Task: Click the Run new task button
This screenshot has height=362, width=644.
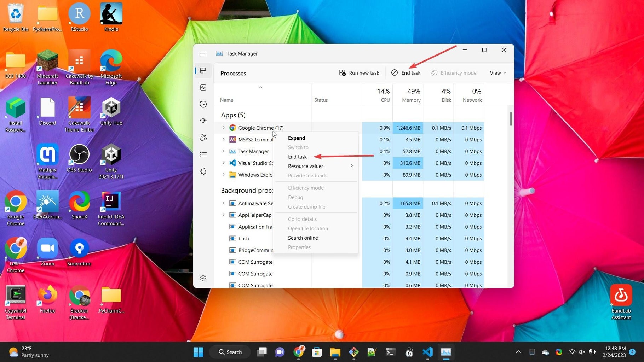Action: click(359, 73)
